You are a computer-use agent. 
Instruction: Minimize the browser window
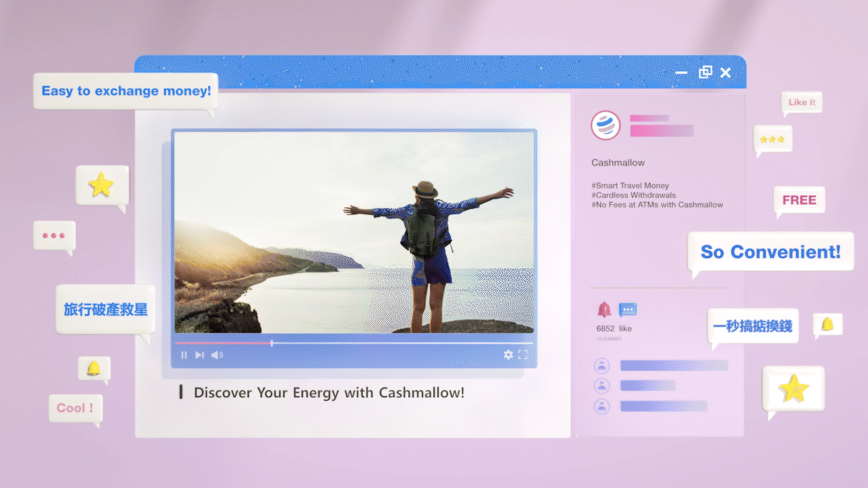click(x=682, y=73)
